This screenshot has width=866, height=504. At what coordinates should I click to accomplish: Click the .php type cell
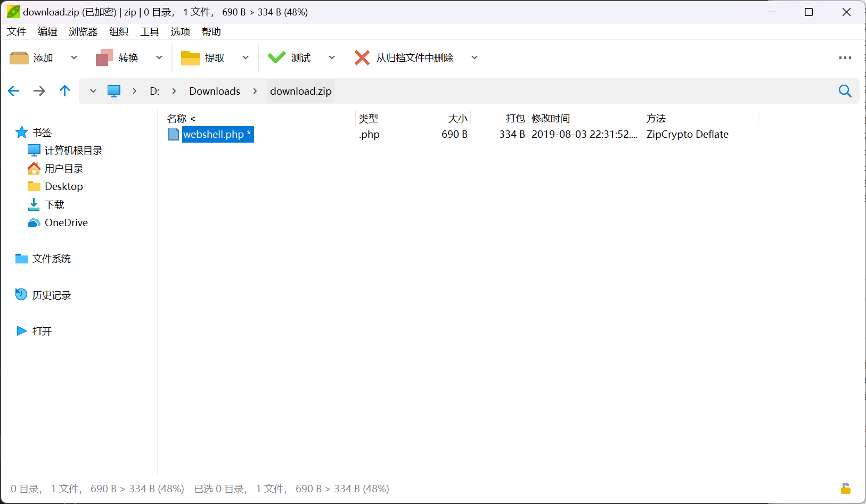coord(369,134)
